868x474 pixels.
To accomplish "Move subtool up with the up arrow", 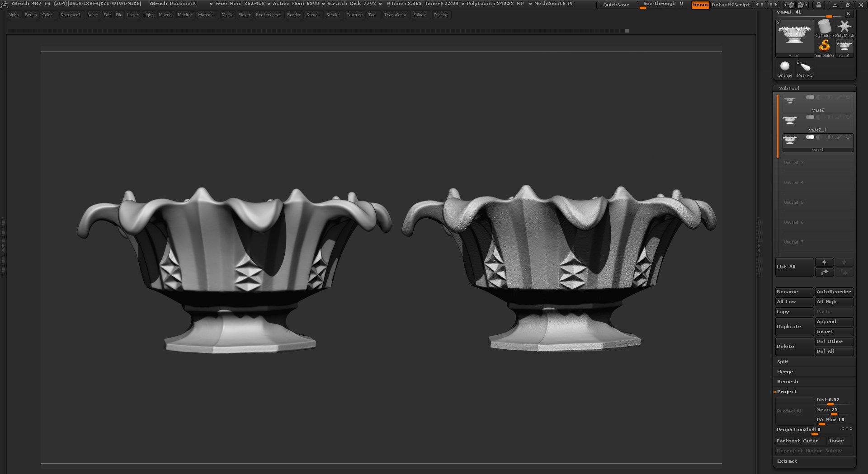I will coord(824,263).
